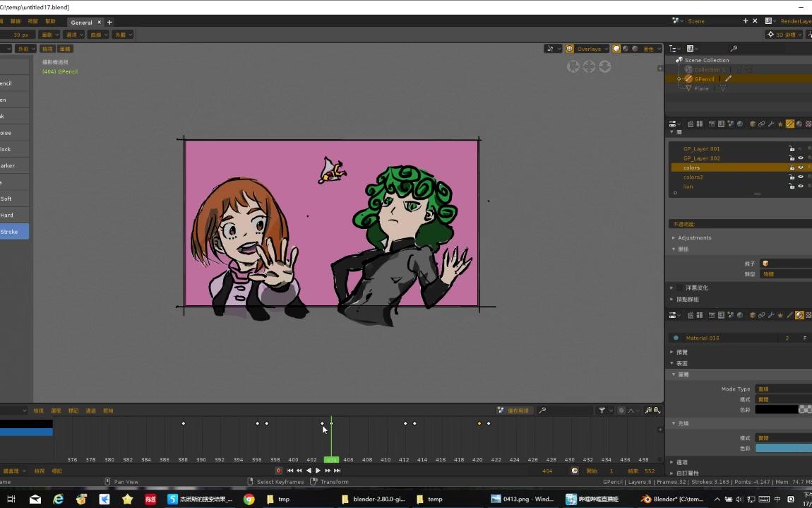This screenshot has height=508, width=812.
Task: Open Internet Explorer from the taskbar
Action: (59, 500)
